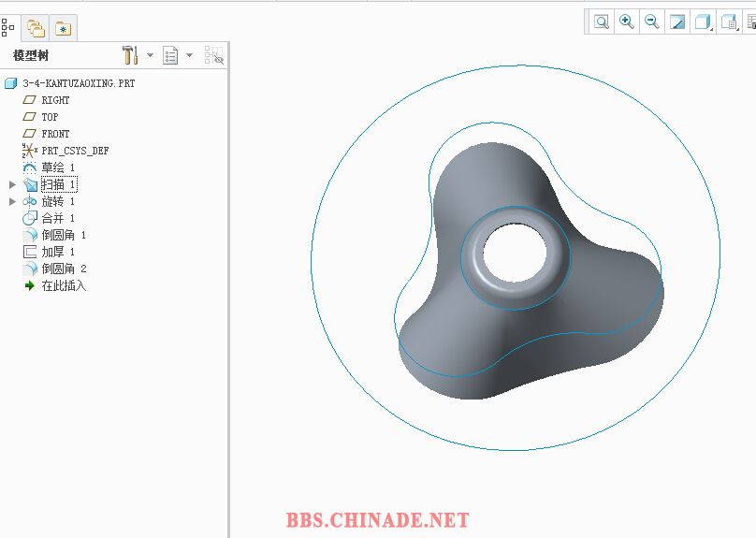
Task: Select the TOP datum plane
Action: (x=50, y=117)
